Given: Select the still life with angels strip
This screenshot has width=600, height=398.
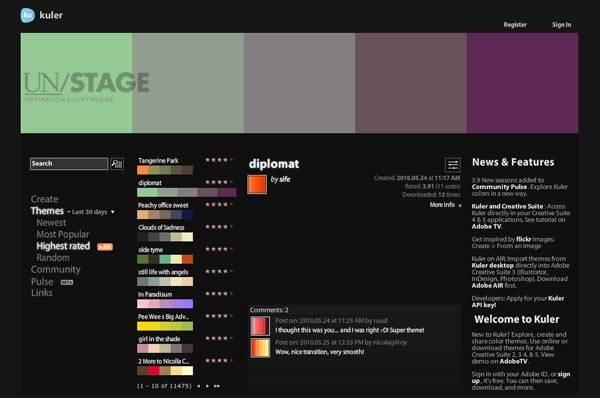Looking at the screenshot, I should 165,282.
